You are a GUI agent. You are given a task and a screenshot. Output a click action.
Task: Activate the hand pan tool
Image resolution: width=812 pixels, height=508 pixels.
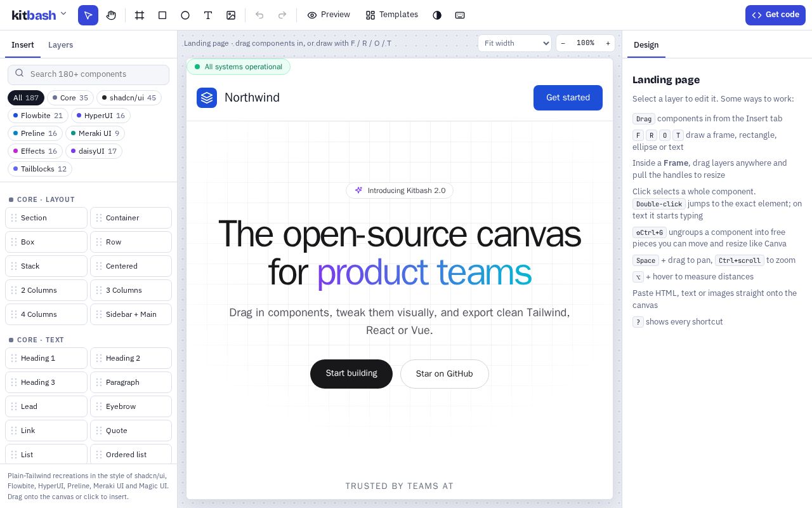point(111,15)
